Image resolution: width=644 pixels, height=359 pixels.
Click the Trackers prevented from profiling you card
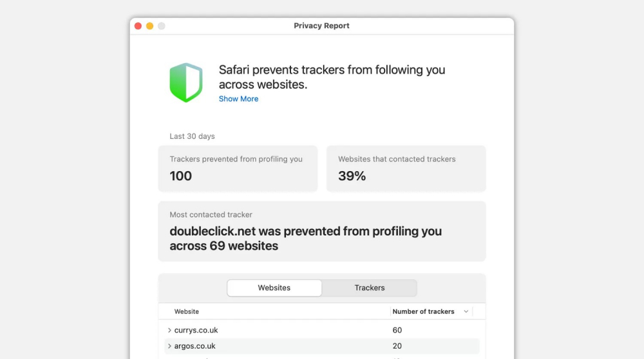[238, 169]
